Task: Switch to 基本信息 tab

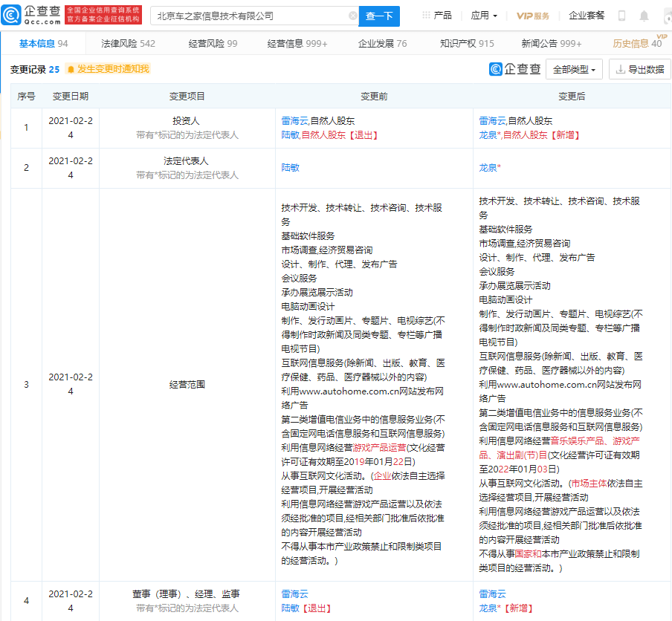Action: point(43,44)
